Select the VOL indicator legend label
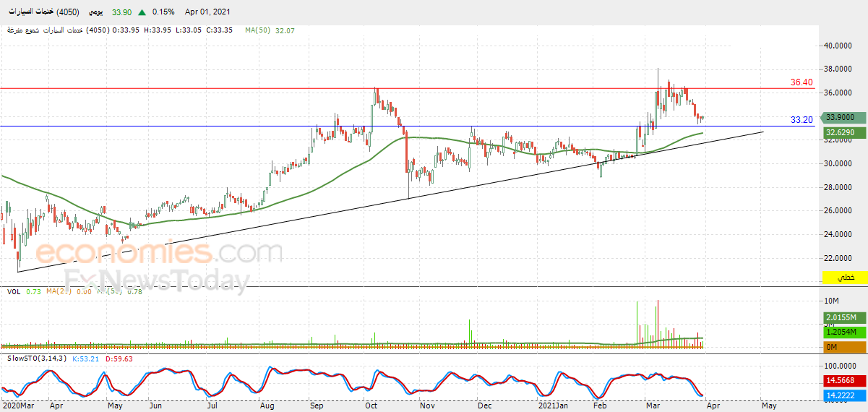This screenshot has height=412, width=868. click(14, 291)
